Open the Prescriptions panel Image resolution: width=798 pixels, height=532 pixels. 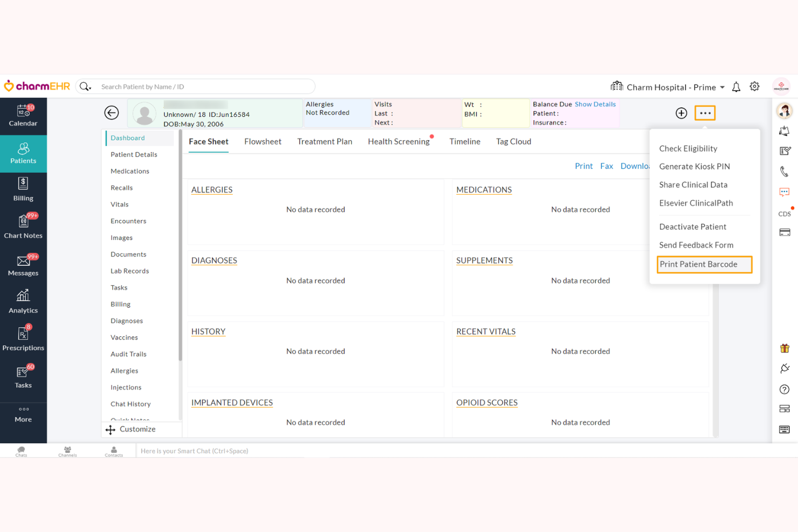pyautogui.click(x=23, y=337)
